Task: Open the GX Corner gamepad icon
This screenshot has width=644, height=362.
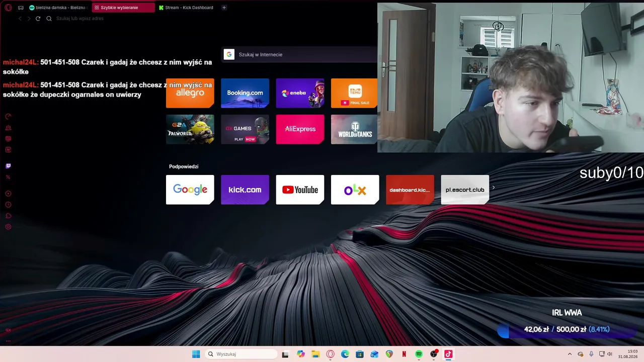Action: tap(21, 8)
